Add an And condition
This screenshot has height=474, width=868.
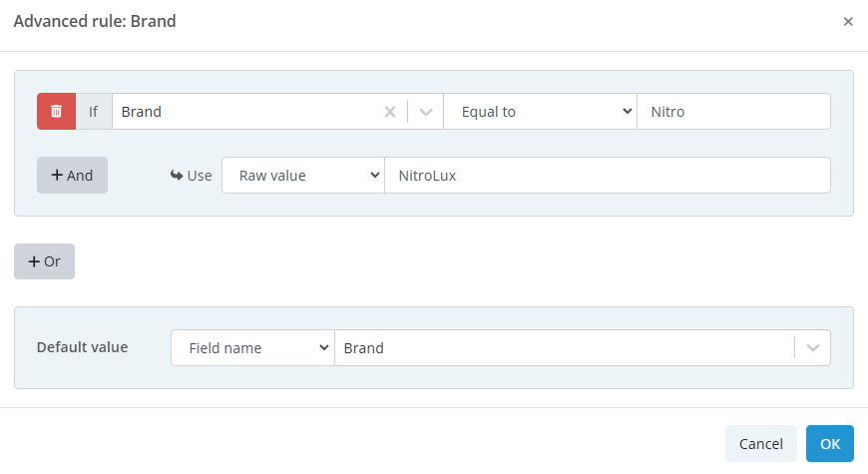[73, 176]
